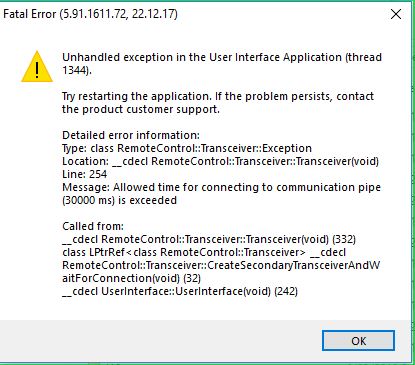Screen dimensions: 415x365
Task: Click the Fatal Error title bar text
Action: [90, 14]
